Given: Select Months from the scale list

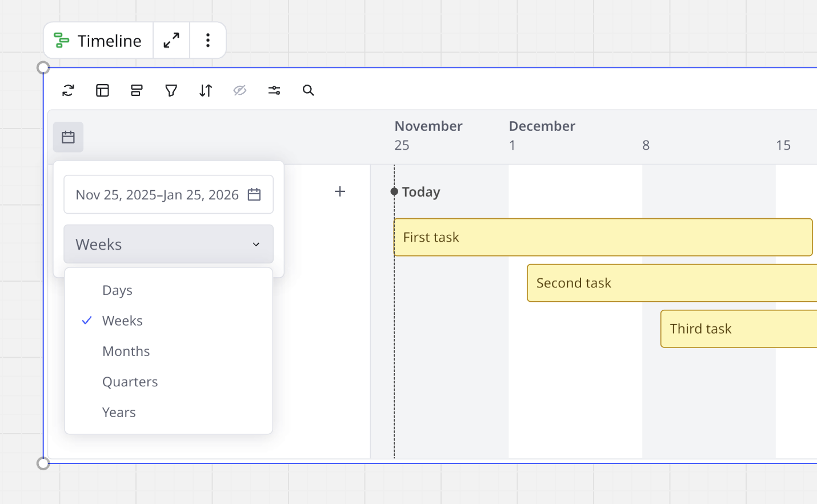Looking at the screenshot, I should tap(126, 351).
